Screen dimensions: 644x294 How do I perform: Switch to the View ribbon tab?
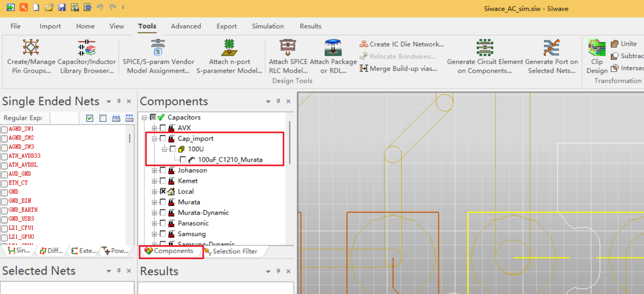[x=116, y=26]
